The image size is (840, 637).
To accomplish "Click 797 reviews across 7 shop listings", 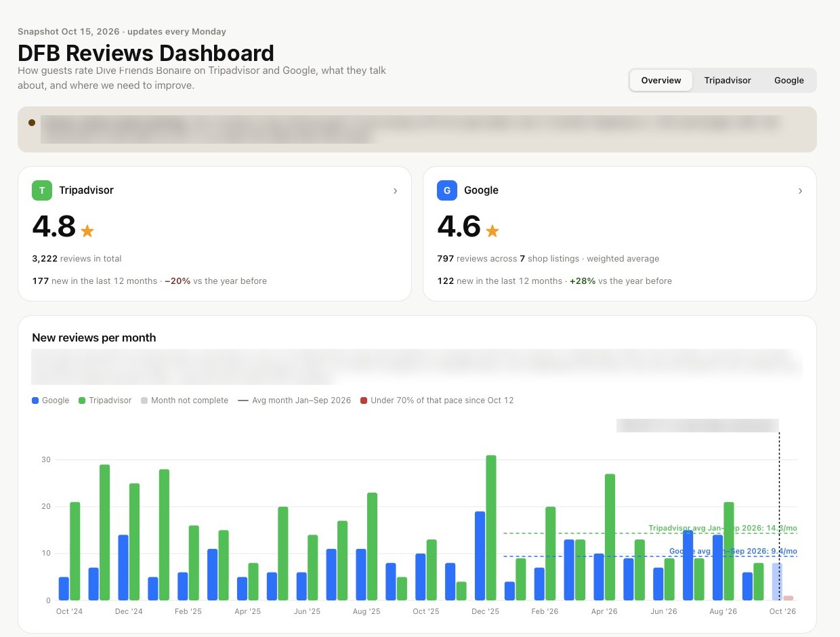I will click(x=508, y=259).
